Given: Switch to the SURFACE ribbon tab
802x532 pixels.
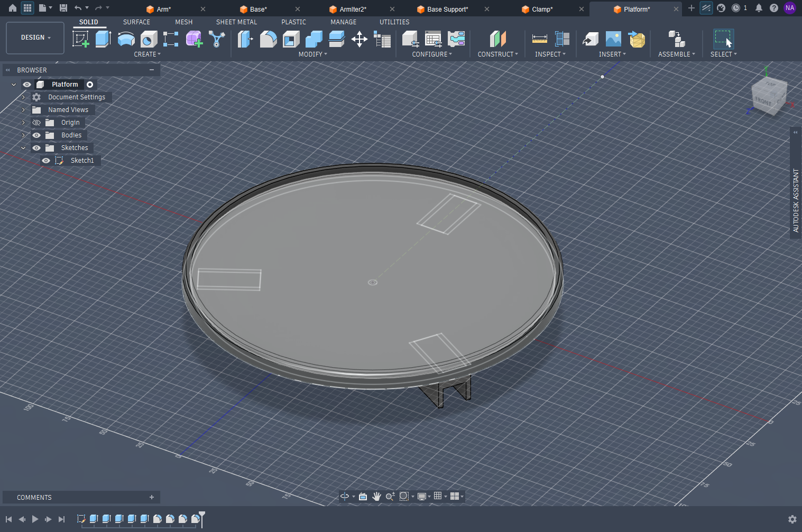Looking at the screenshot, I should 136,22.
